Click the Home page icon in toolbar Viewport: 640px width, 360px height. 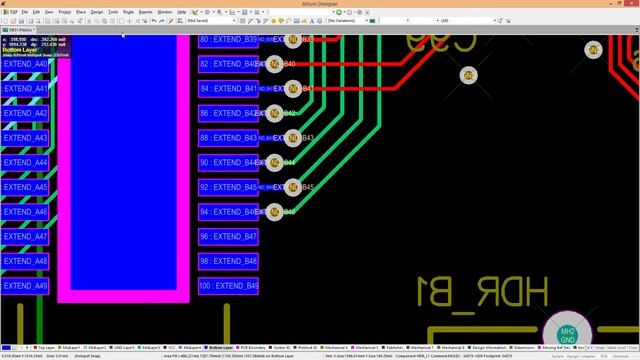[360, 12]
